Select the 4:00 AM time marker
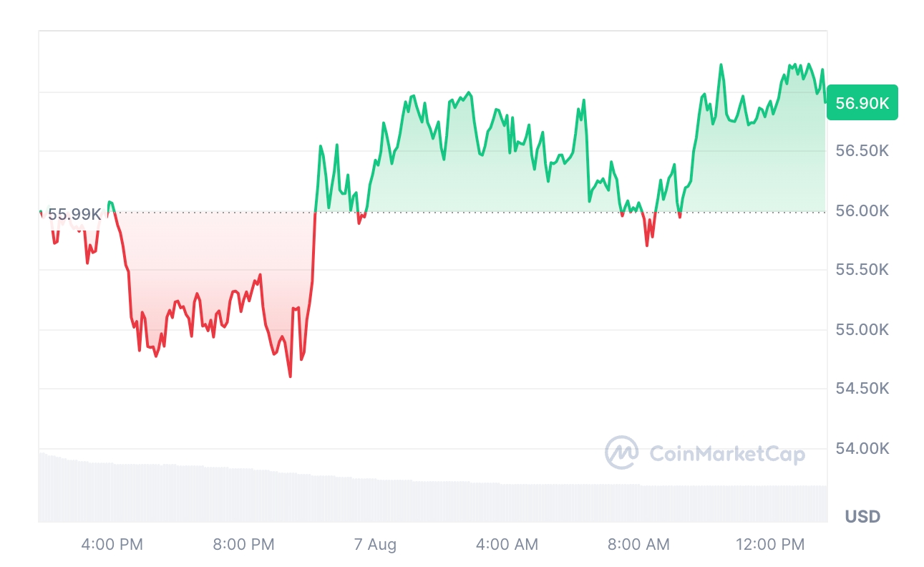The width and height of the screenshot is (924, 567). coord(507,545)
